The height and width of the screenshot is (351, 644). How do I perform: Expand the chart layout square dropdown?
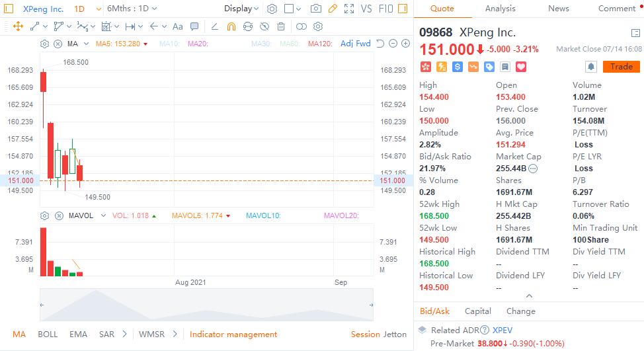pyautogui.click(x=298, y=9)
